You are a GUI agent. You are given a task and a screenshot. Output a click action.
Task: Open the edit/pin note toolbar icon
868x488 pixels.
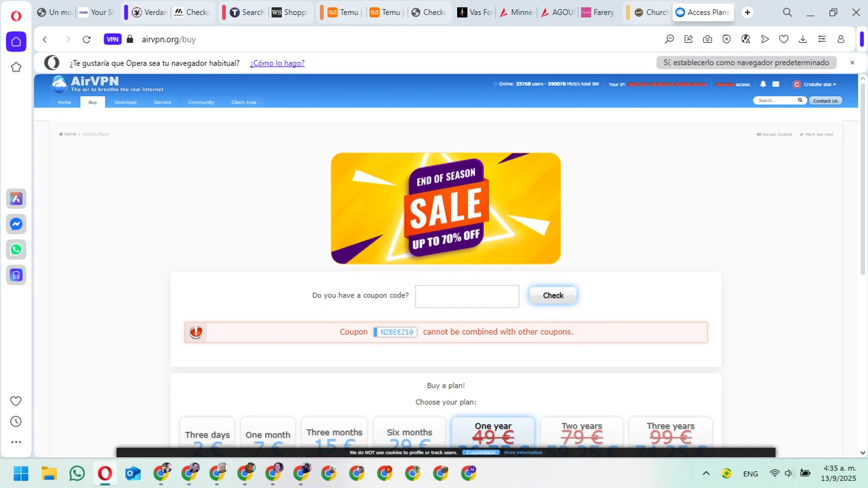689,39
